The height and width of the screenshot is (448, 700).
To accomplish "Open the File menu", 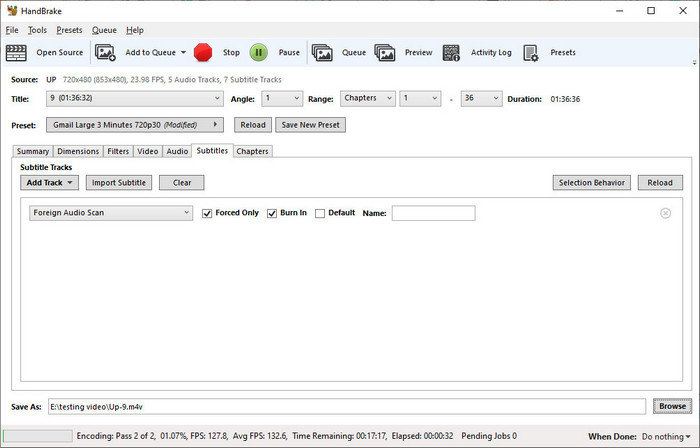I will 12,30.
